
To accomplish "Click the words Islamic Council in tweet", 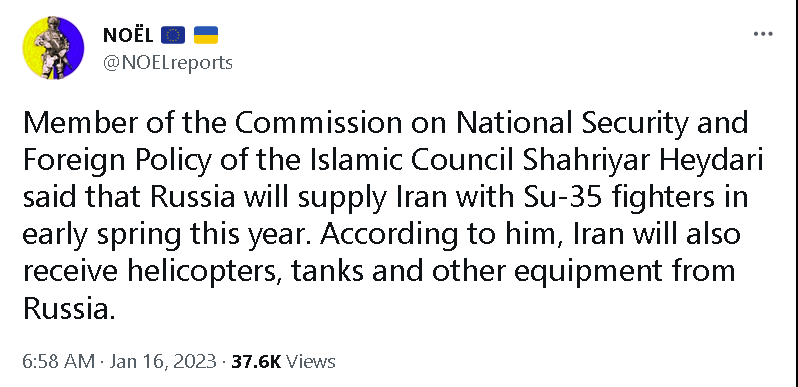I will click(x=414, y=161).
